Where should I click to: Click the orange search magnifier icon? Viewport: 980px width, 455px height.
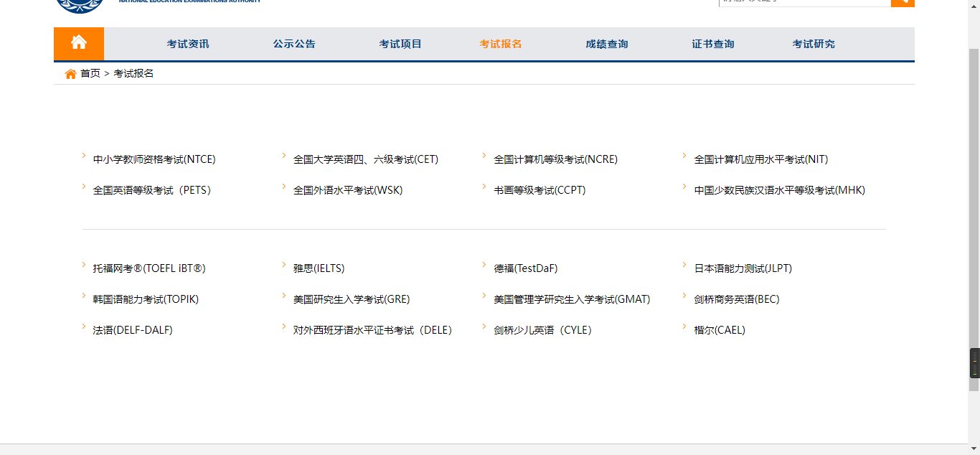click(902, 2)
